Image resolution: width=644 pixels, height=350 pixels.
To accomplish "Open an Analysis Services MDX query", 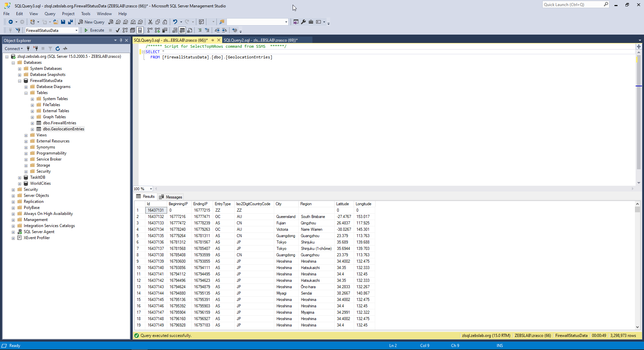I will click(x=118, y=22).
